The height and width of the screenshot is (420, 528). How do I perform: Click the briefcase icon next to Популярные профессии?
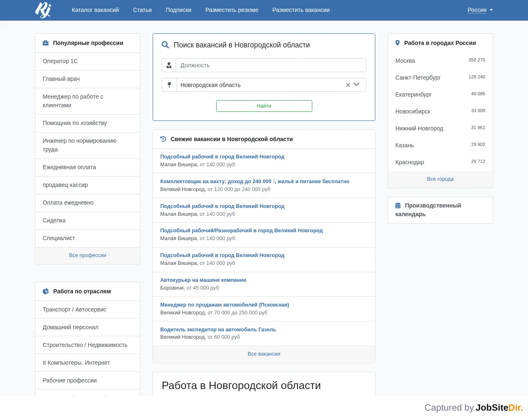point(46,43)
